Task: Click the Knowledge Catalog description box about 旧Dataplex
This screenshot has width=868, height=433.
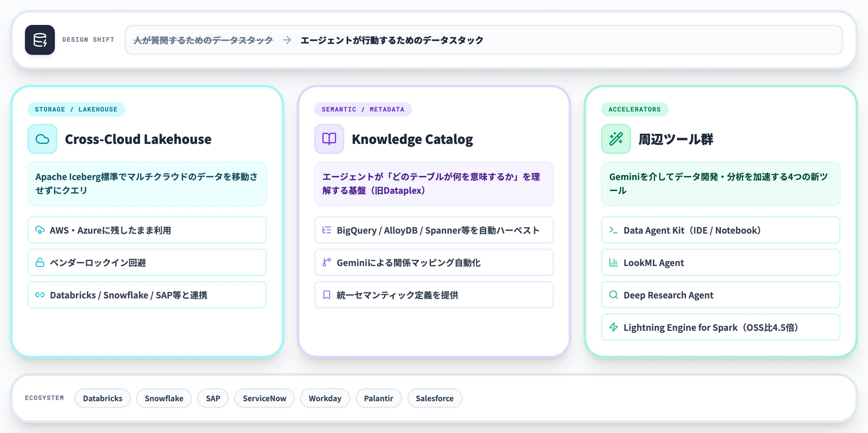Action: tap(433, 184)
